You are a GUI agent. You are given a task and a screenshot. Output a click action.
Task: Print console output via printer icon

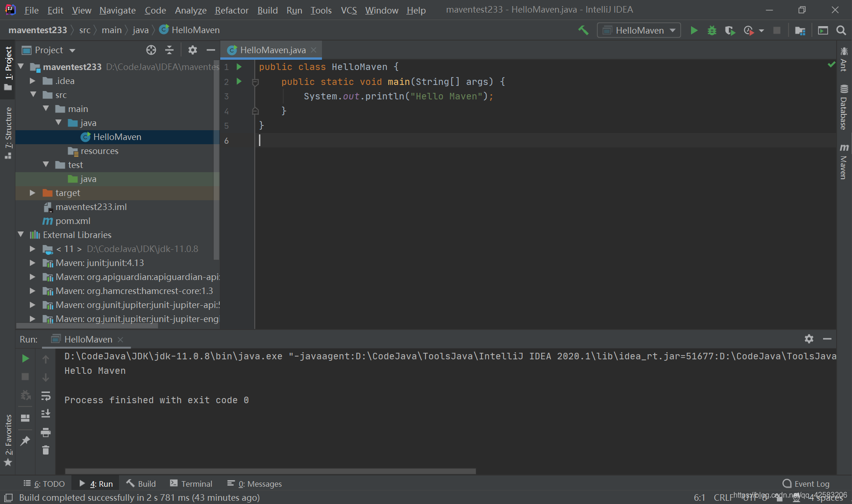46,433
